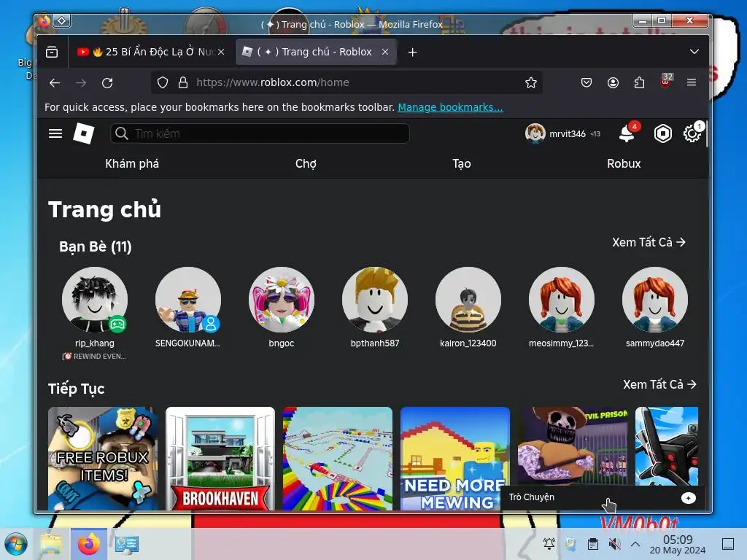Switch to the YouTube 25 Bí Ẩn tab
This screenshot has height=560, width=747.
150,52
